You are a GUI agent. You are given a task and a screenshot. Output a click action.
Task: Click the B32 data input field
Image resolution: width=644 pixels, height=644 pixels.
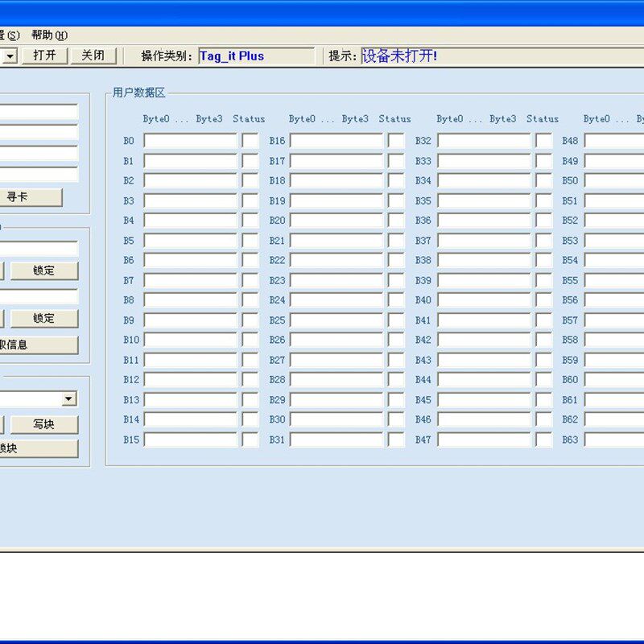coord(484,141)
